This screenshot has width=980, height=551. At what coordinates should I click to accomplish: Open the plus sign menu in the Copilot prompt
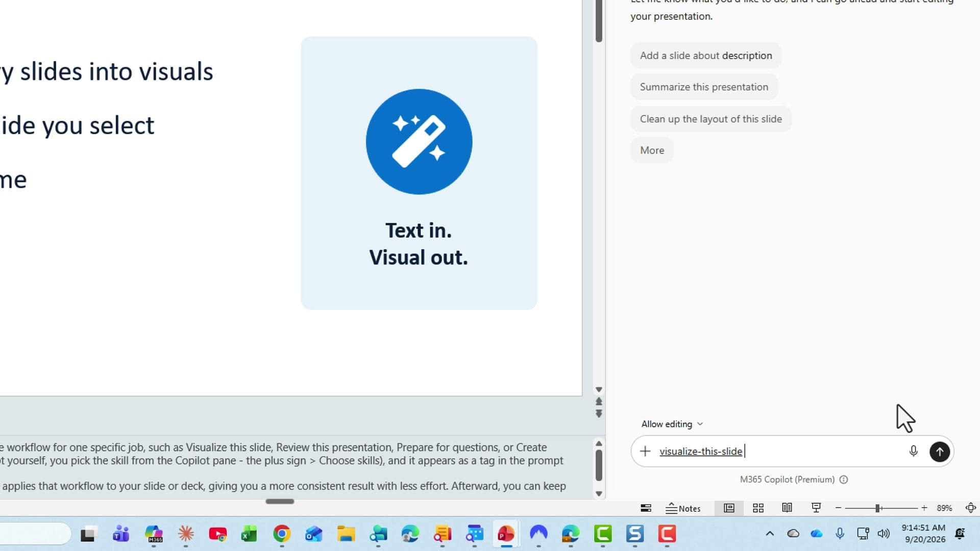[645, 452]
